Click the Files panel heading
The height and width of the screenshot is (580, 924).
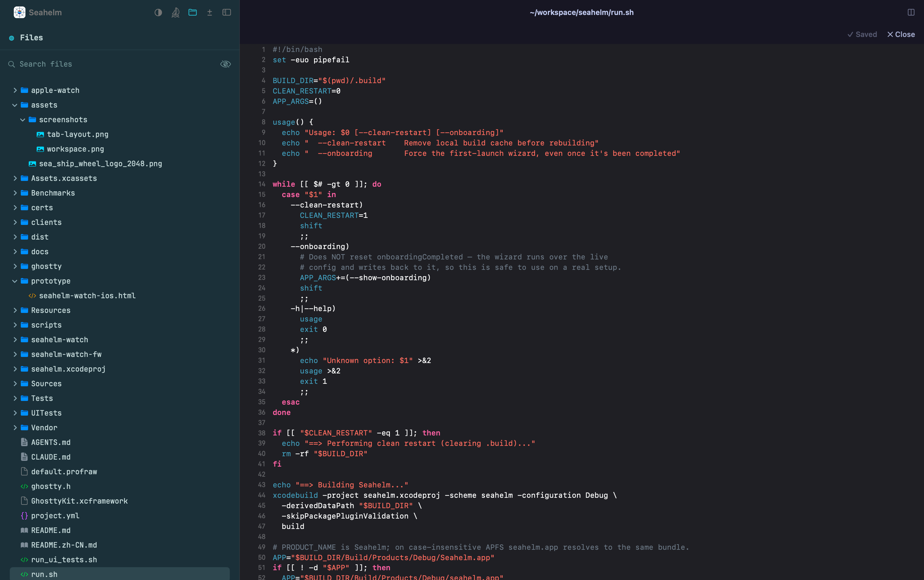pyautogui.click(x=31, y=38)
